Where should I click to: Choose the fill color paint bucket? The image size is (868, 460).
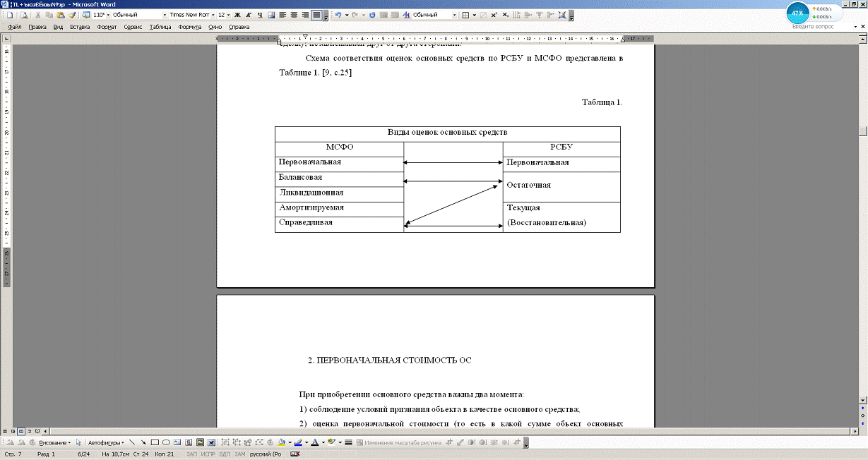pyautogui.click(x=282, y=443)
